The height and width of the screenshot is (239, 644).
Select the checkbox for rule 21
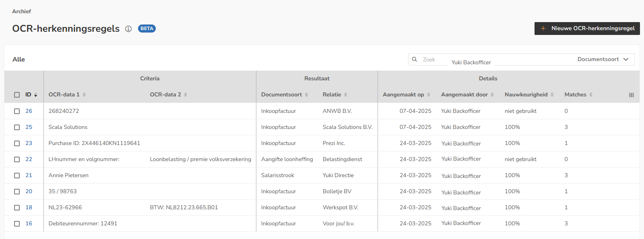[17, 176]
